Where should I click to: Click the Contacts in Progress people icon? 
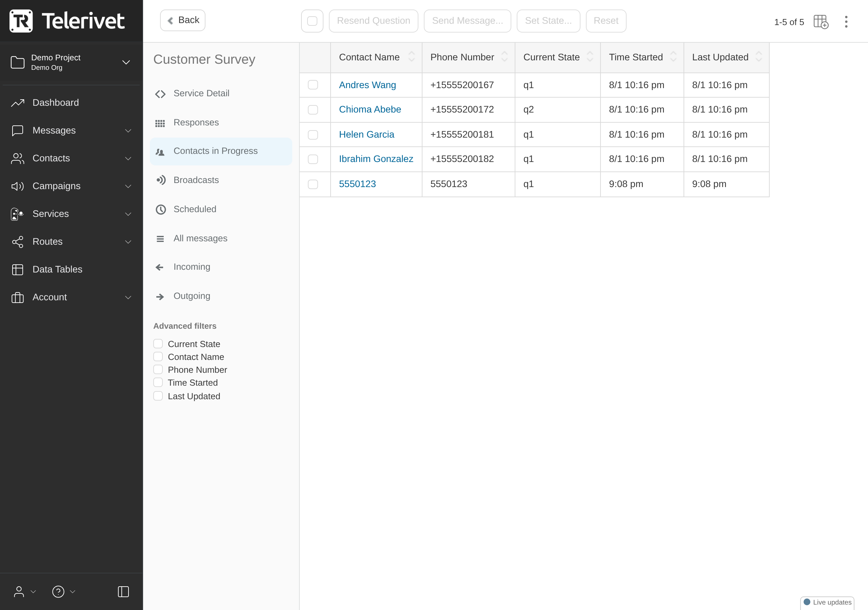click(x=160, y=152)
